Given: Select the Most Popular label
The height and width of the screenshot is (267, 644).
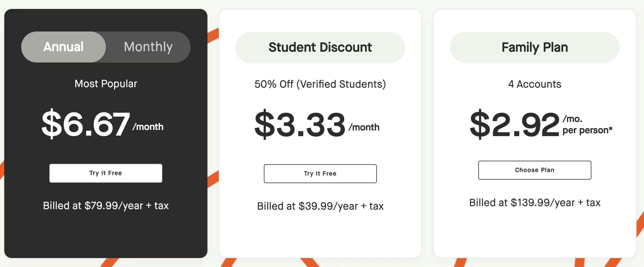Looking at the screenshot, I should coord(106,84).
